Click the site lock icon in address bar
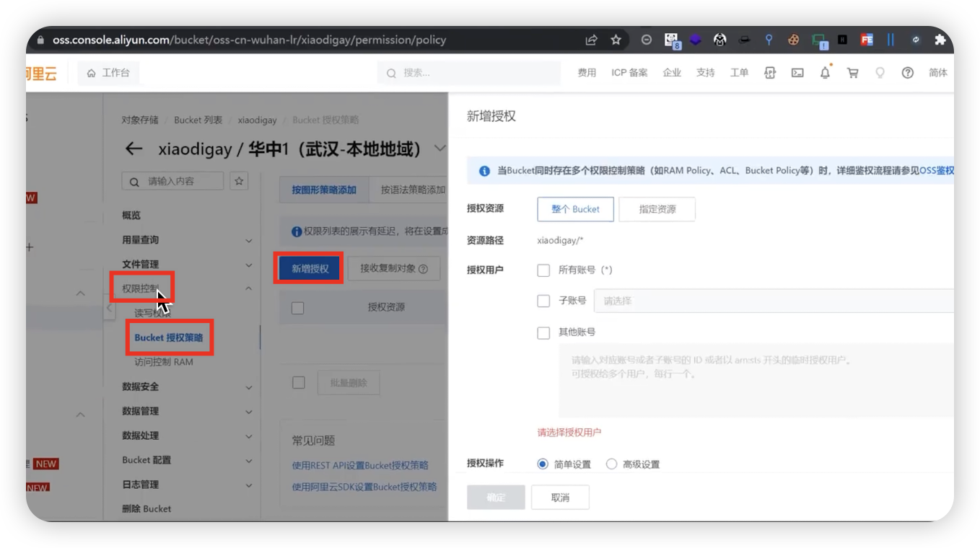The width and height of the screenshot is (980, 548). click(40, 40)
